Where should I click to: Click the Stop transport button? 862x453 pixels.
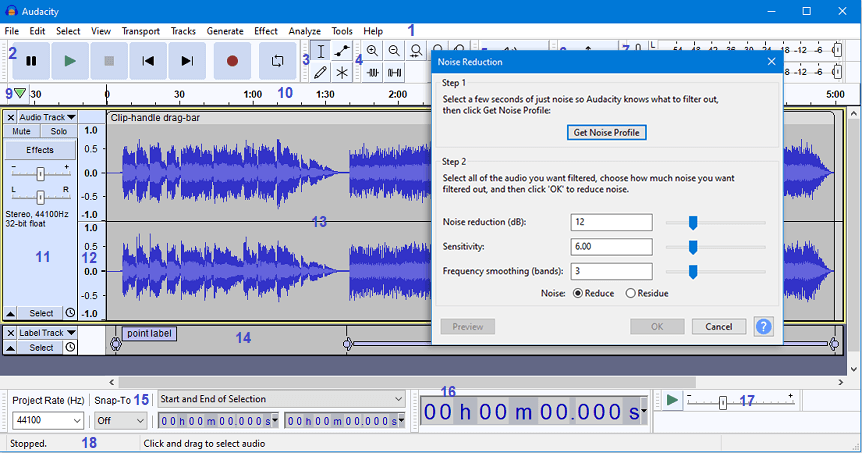109,61
